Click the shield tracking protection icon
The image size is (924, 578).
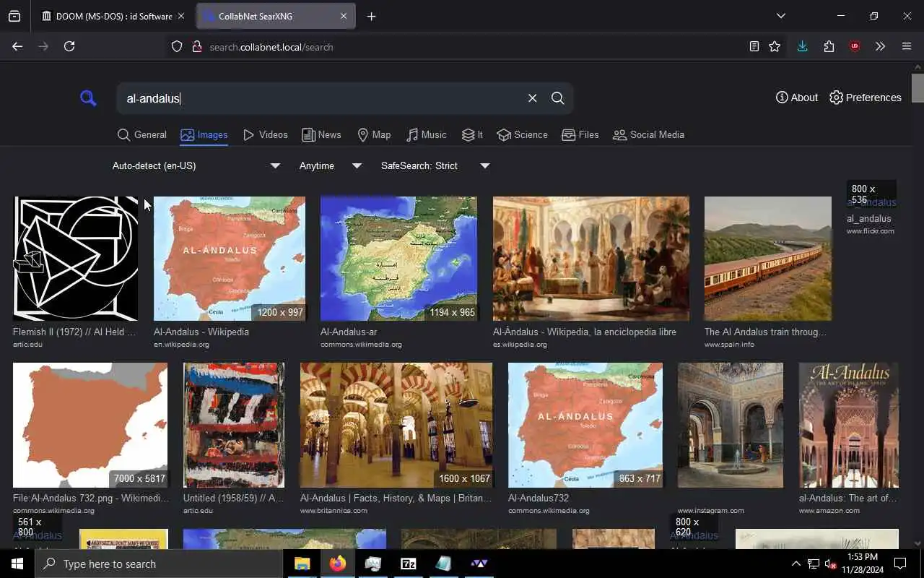[177, 47]
